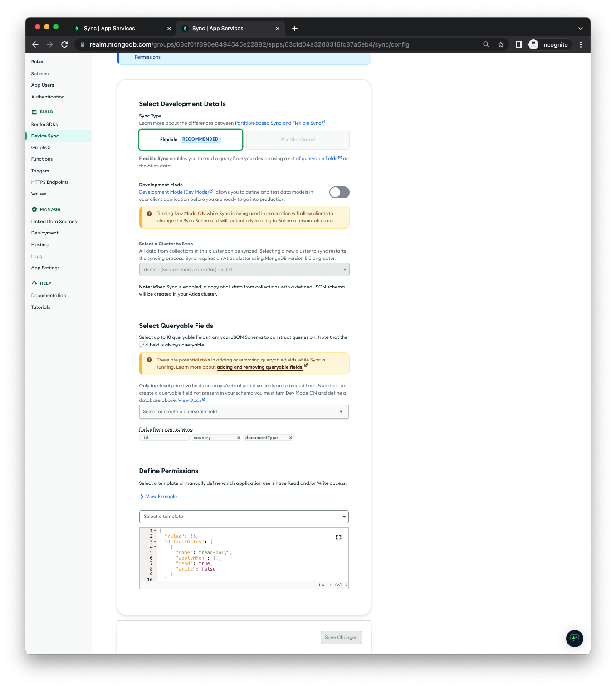Click the _id queryable field chip
This screenshot has height=688, width=616.
(164, 438)
